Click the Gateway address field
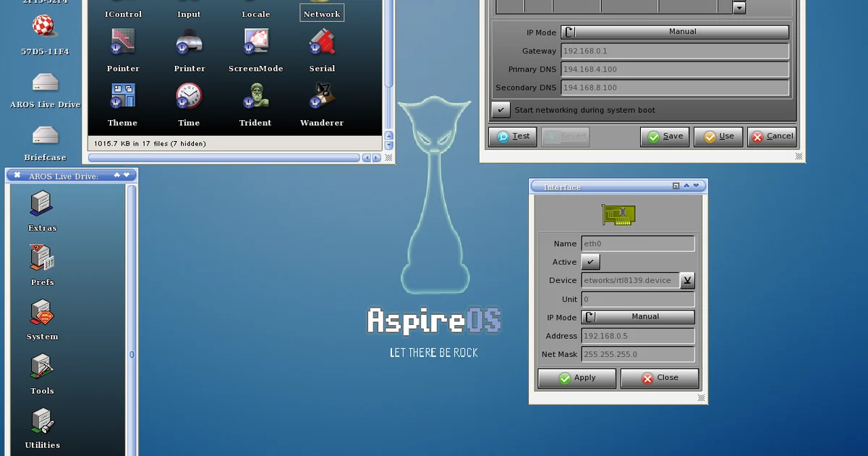This screenshot has height=456, width=868. coord(675,51)
